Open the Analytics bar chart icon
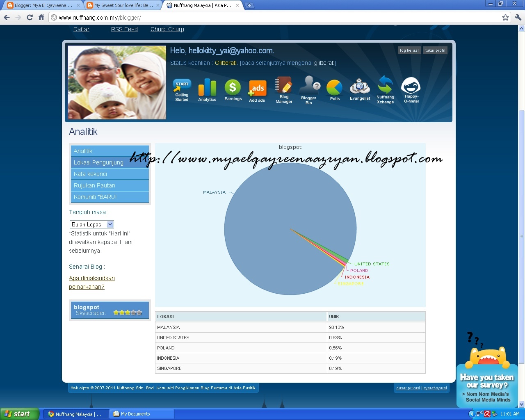 coord(207,90)
